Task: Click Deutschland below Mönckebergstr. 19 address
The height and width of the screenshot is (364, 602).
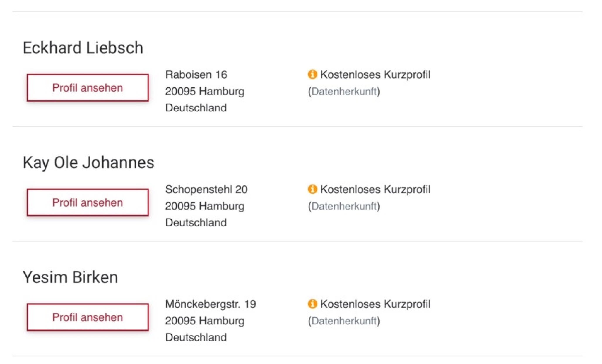Action: (x=196, y=337)
